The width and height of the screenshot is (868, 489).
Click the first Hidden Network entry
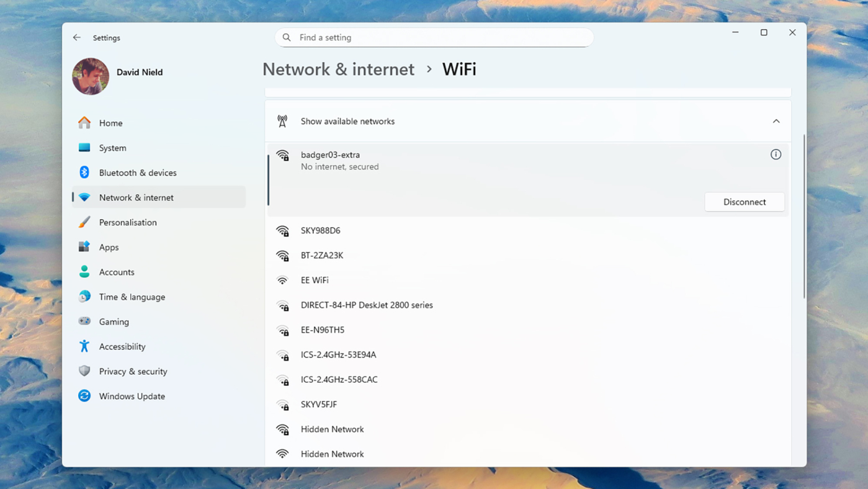coord(332,429)
